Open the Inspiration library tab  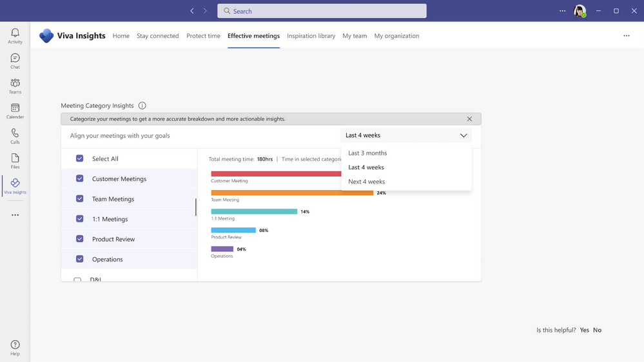(x=311, y=36)
